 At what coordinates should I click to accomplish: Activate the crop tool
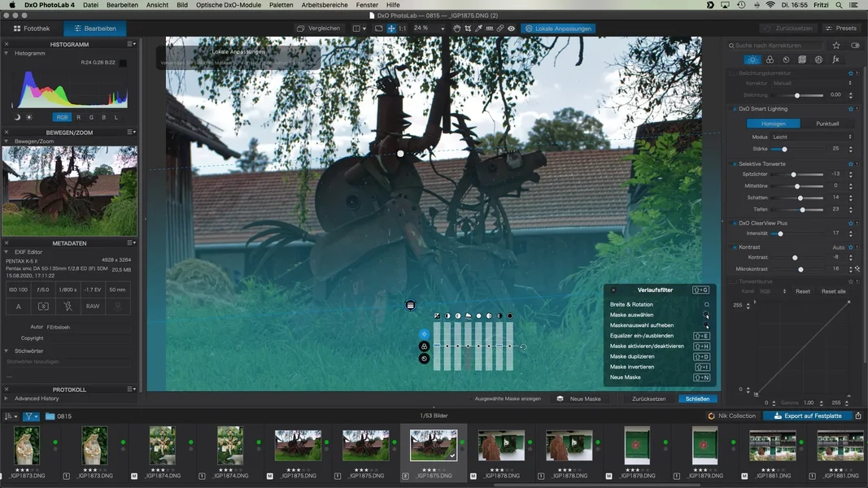468,28
